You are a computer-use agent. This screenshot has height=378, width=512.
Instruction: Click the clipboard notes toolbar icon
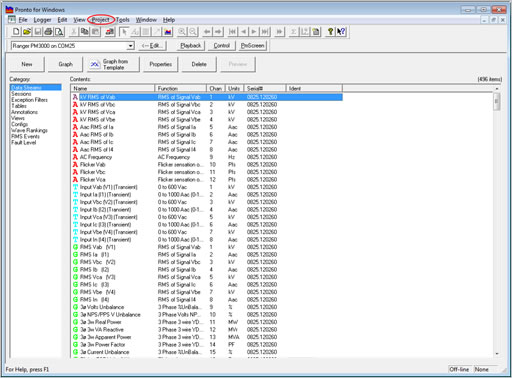tap(315, 32)
